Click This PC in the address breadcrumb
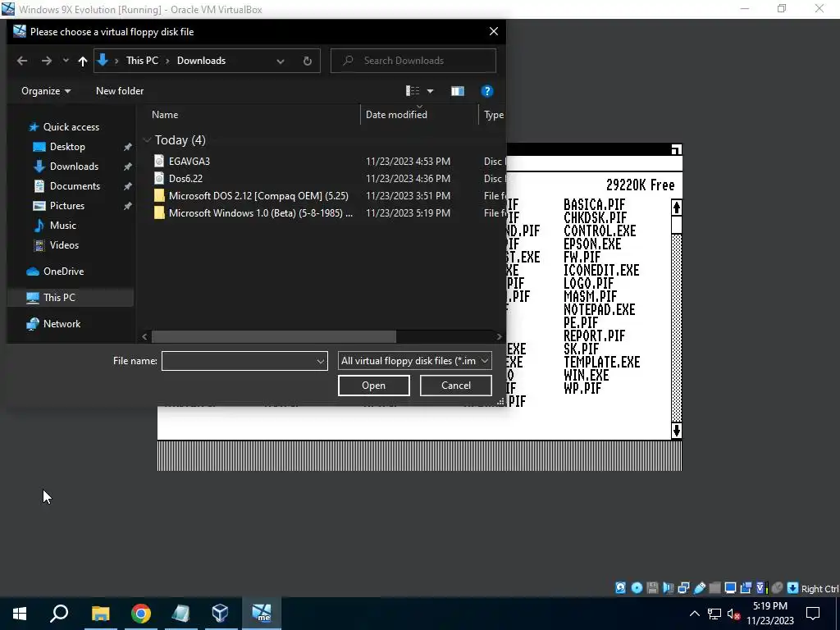840x630 pixels. tap(142, 61)
